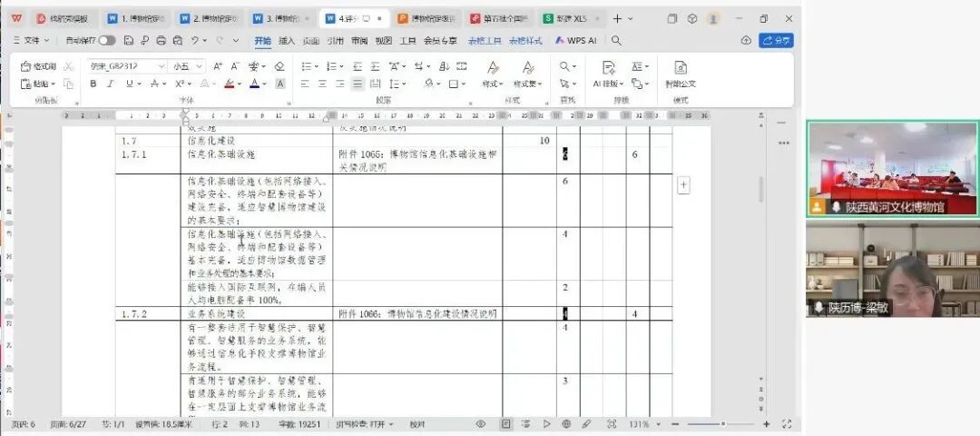Open the Styles dropdown
This screenshot has height=436, width=980.
(493, 84)
